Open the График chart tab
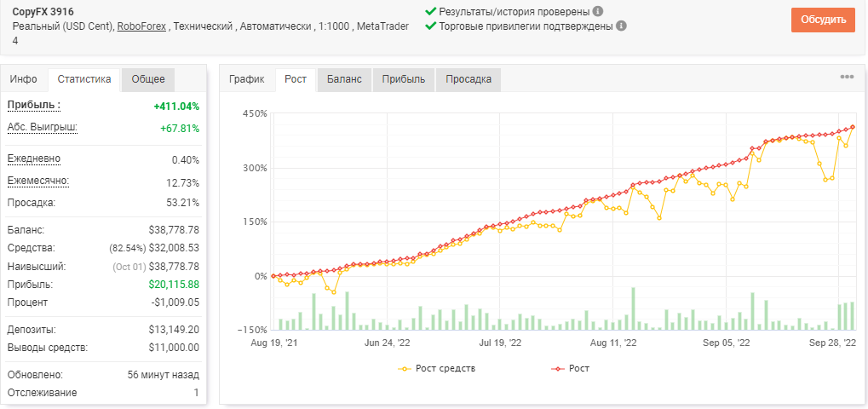This screenshot has width=868, height=409. click(247, 79)
